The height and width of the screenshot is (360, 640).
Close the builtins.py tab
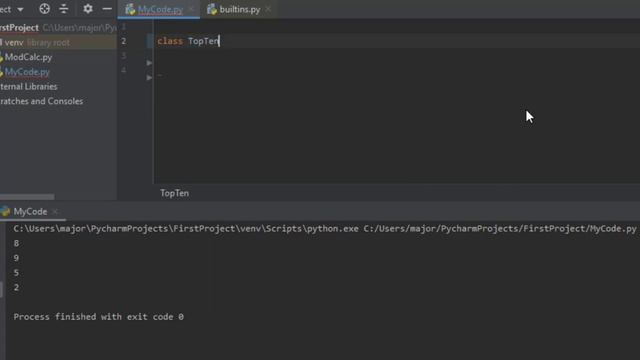pos(268,9)
